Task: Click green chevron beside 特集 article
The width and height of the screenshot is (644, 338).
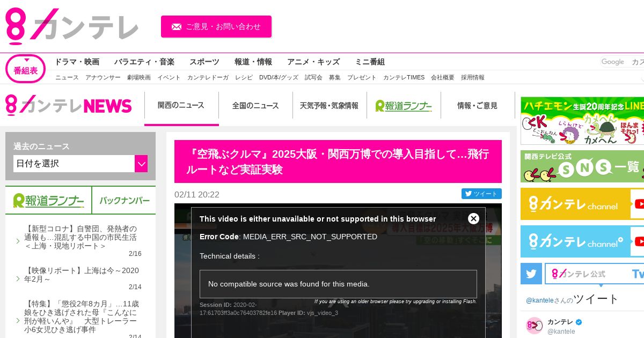Action: (x=18, y=320)
